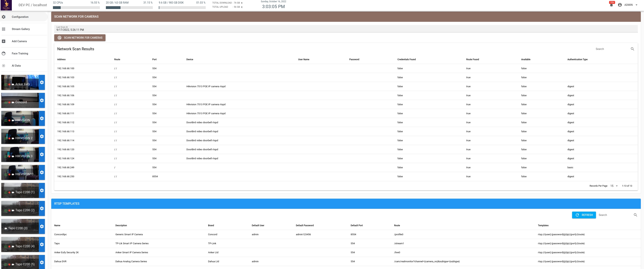The height and width of the screenshot is (269, 644).
Task: Open the HIKVISION 2 camera thumbnail
Action: coord(20,136)
